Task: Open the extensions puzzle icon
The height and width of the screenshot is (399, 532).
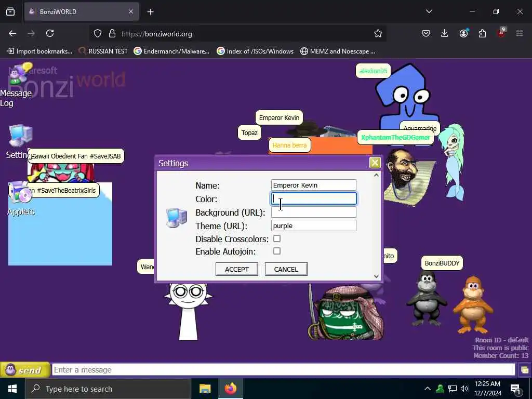Action: 482,33
